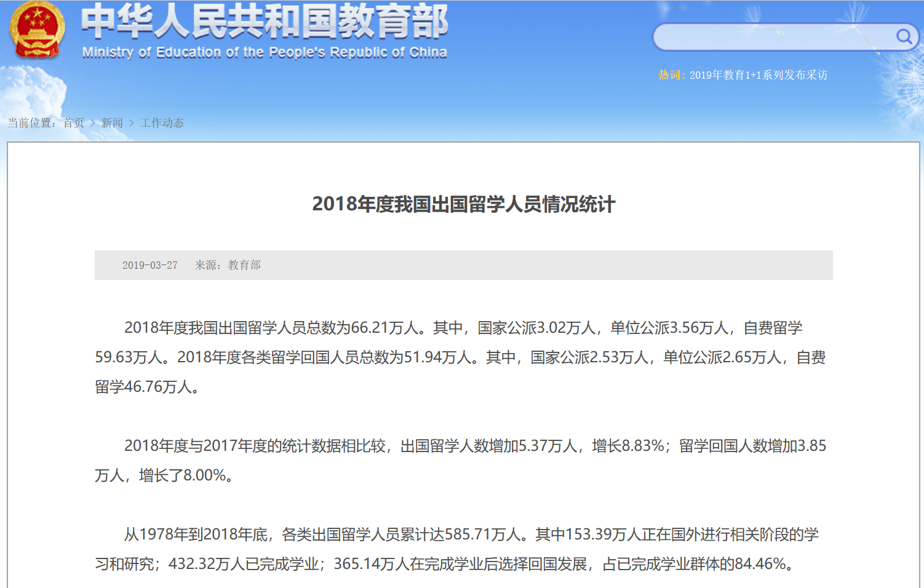This screenshot has width=924, height=588.
Task: Click the magnifying glass search icon
Action: pyautogui.click(x=903, y=37)
